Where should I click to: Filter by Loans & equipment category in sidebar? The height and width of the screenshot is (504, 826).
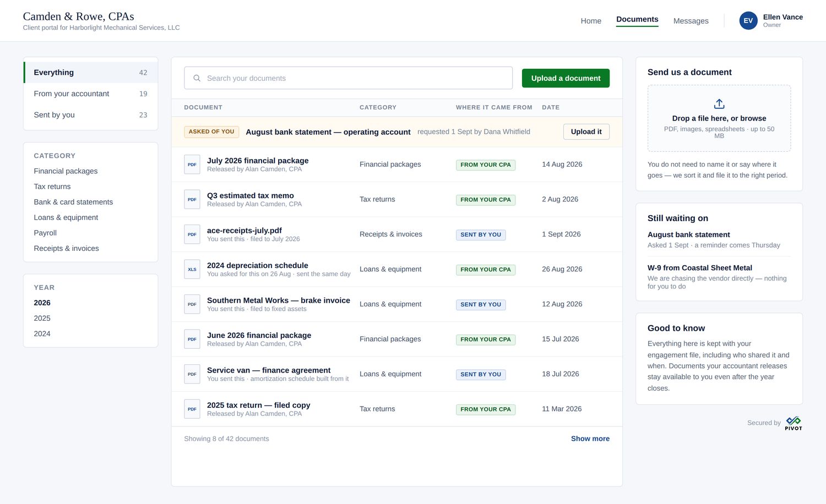66,217
